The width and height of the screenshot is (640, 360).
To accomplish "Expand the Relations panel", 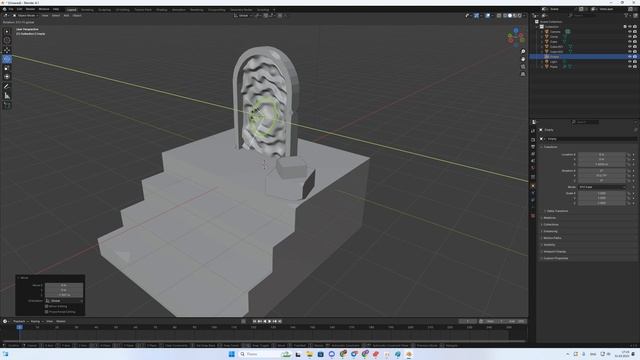I will pos(549,218).
